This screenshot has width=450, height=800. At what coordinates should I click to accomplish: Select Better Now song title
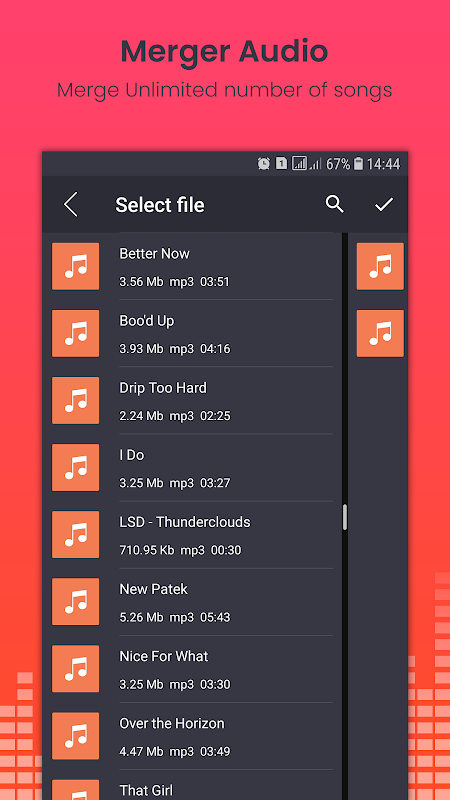coord(154,254)
